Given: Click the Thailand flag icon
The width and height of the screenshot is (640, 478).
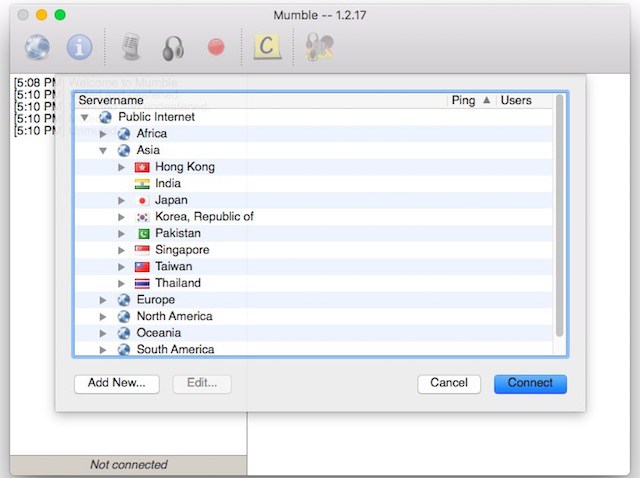Looking at the screenshot, I should (x=142, y=283).
